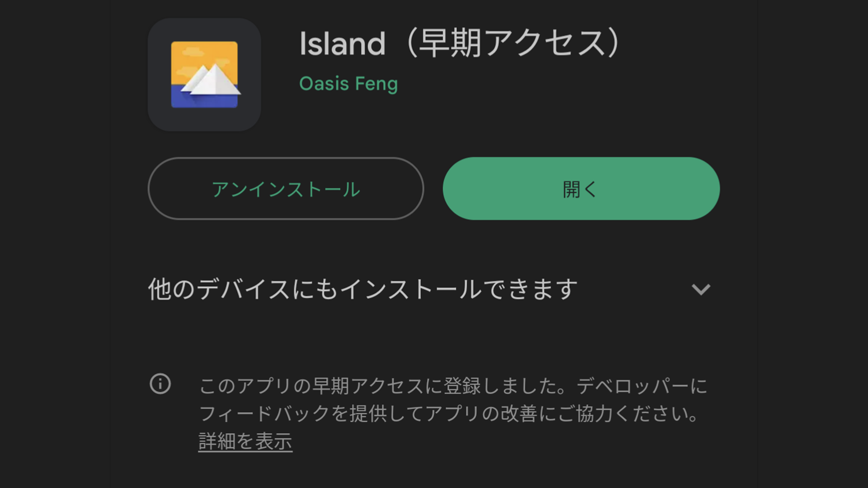
Task: Click the Island app icon
Action: click(x=204, y=75)
